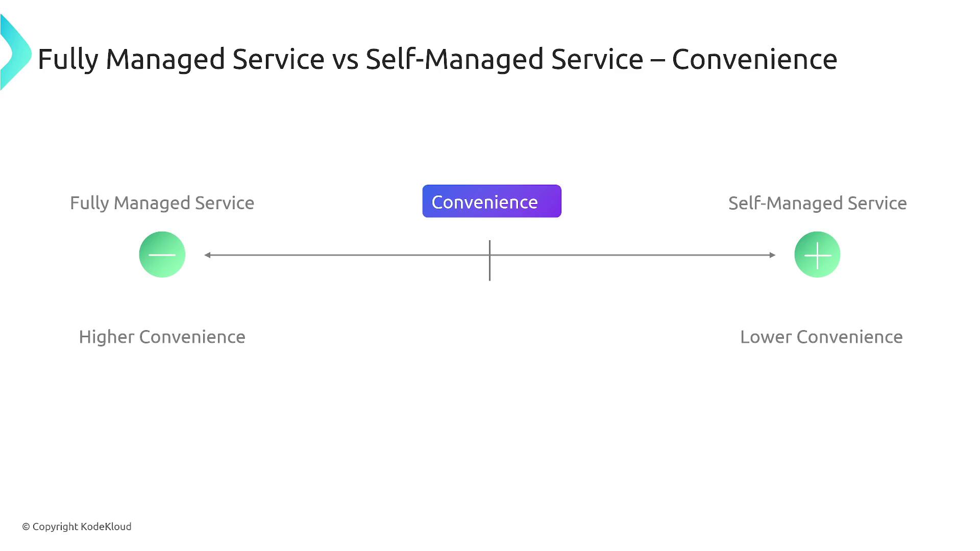This screenshot has width=980, height=551.
Task: Click the right arrowhead of the axis
Action: click(772, 255)
